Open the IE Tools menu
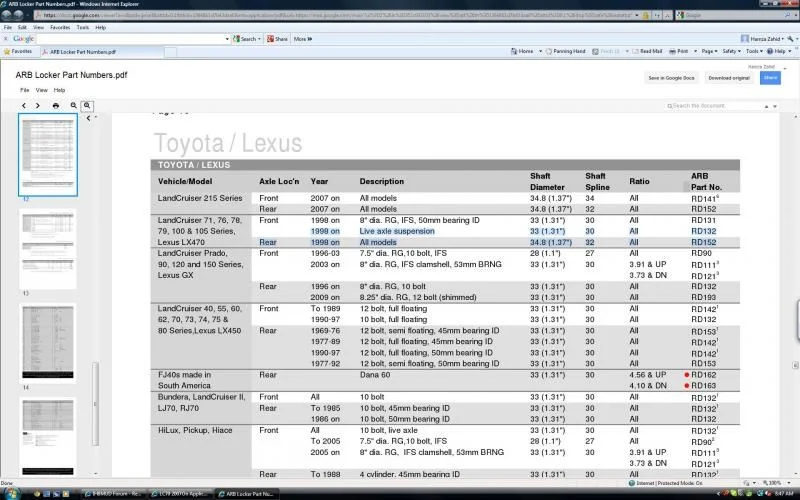The width and height of the screenshot is (800, 500). 83,28
